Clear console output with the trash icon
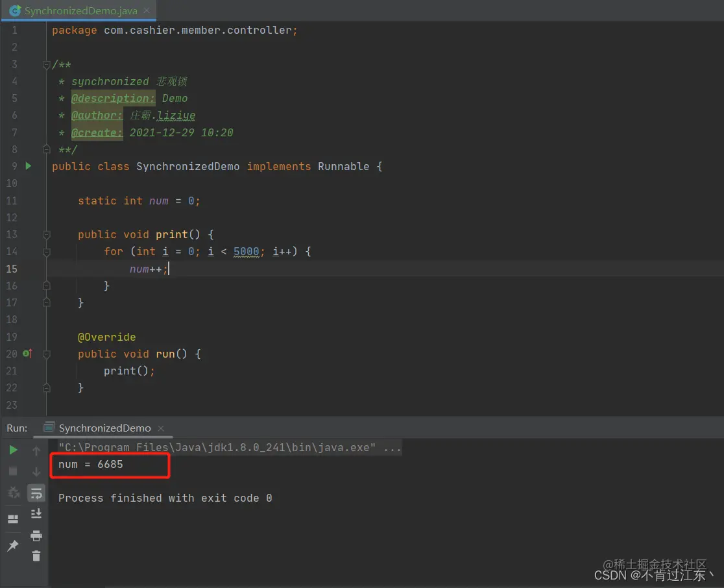Viewport: 724px width, 588px height. (36, 556)
